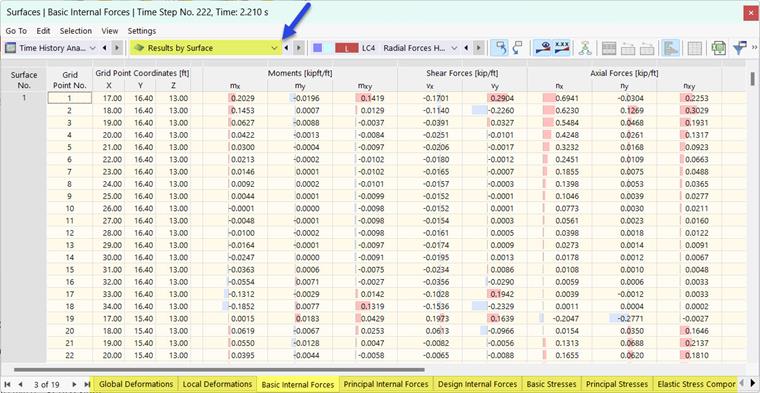
Task: Open the View menu
Action: point(110,31)
